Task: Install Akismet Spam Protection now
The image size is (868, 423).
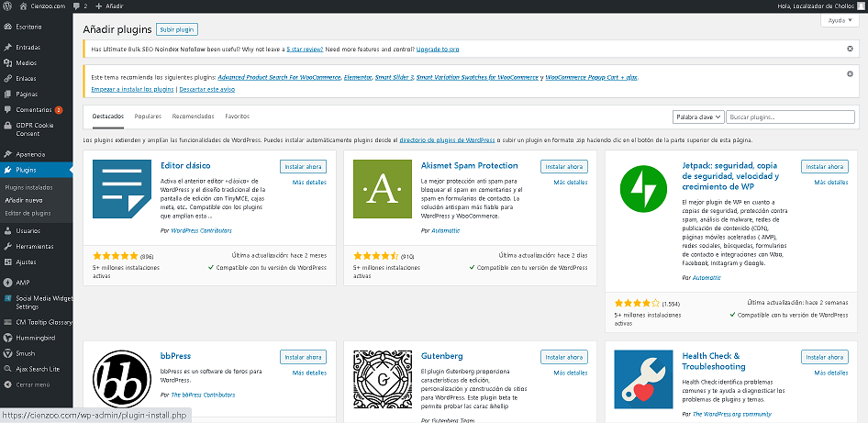Action: (564, 166)
